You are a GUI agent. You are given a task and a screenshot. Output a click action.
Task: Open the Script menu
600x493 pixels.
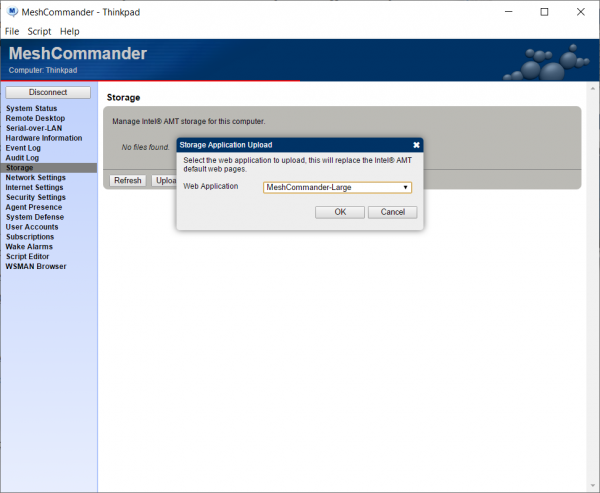[39, 31]
